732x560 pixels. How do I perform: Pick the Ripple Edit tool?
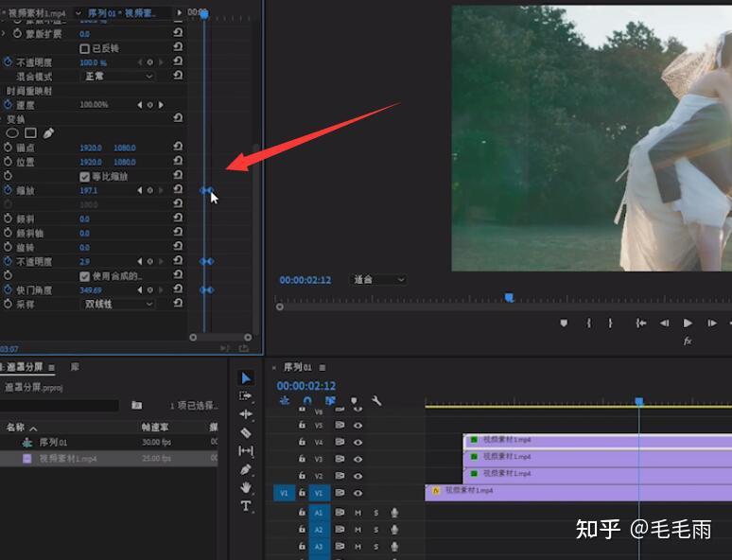coord(246,413)
